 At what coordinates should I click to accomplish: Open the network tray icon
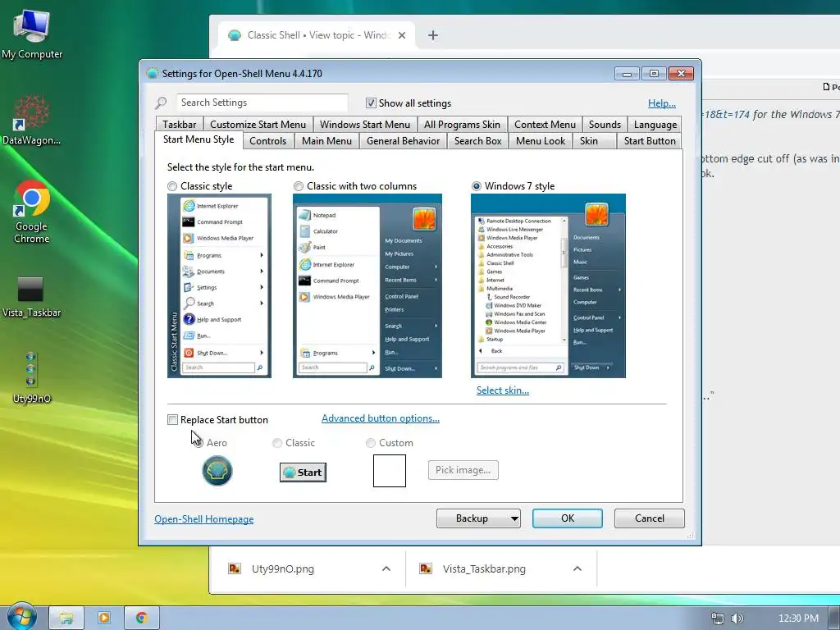pyautogui.click(x=717, y=619)
